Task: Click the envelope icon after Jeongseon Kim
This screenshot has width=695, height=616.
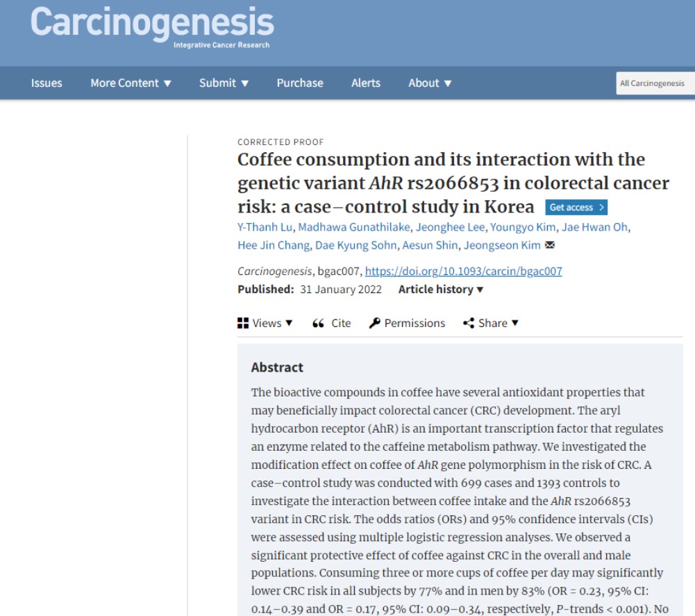Action: click(550, 245)
